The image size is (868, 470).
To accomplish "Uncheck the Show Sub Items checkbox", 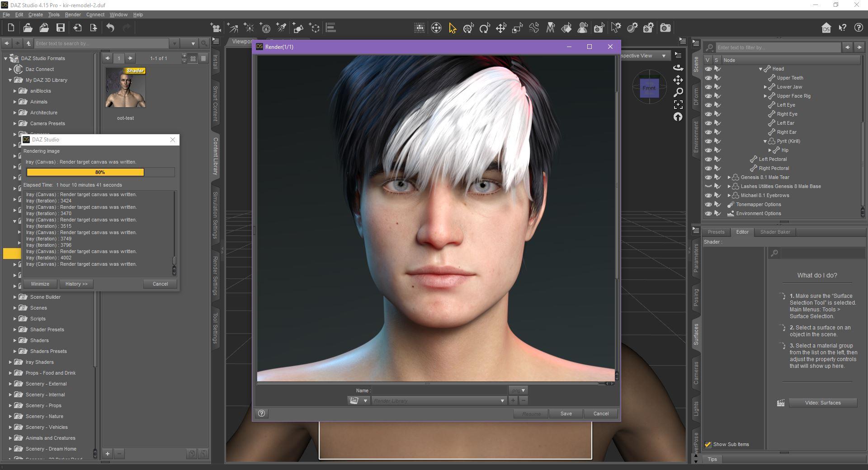I will [x=708, y=445].
